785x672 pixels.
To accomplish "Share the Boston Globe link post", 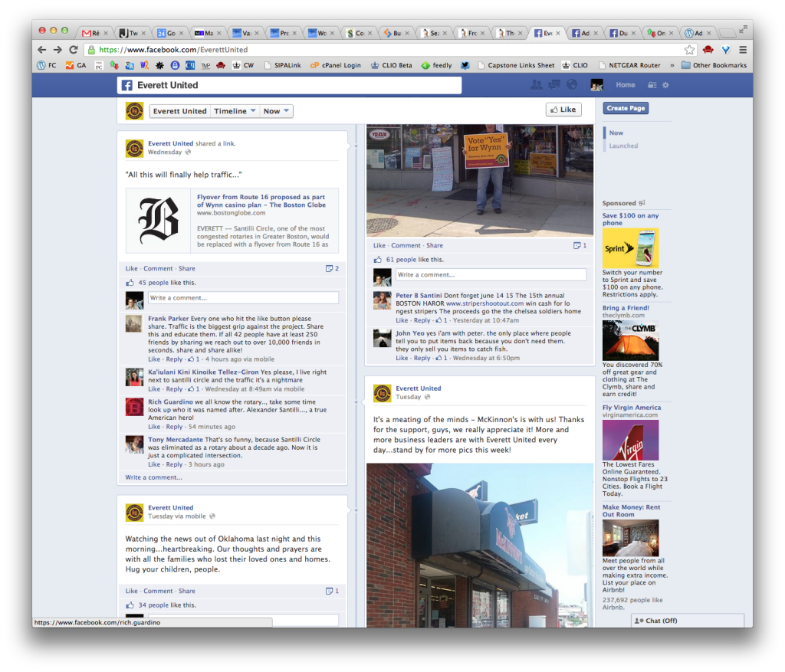I will [187, 269].
